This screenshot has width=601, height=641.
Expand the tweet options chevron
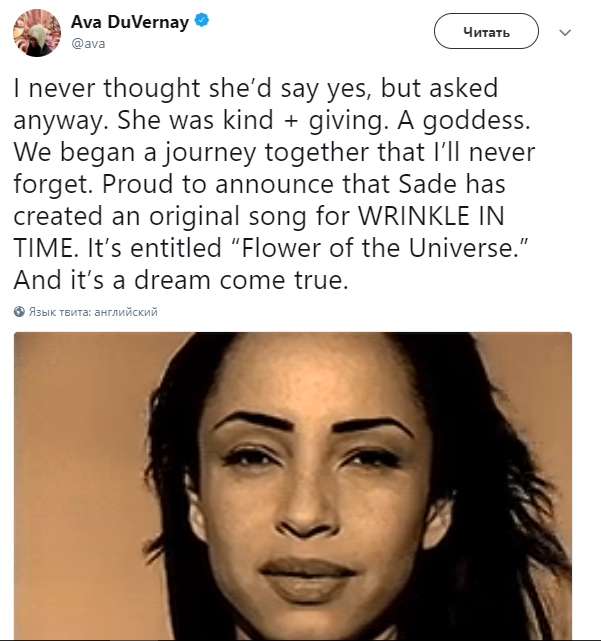[x=565, y=32]
